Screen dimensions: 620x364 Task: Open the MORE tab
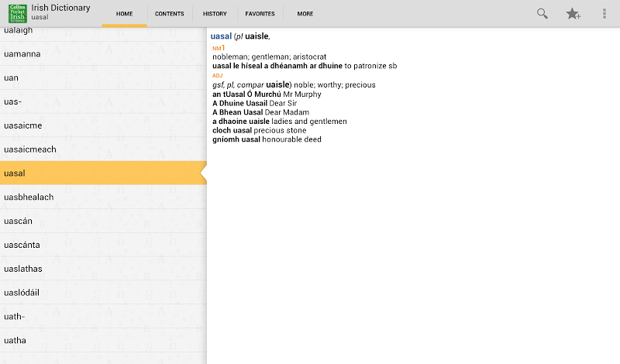tap(305, 14)
